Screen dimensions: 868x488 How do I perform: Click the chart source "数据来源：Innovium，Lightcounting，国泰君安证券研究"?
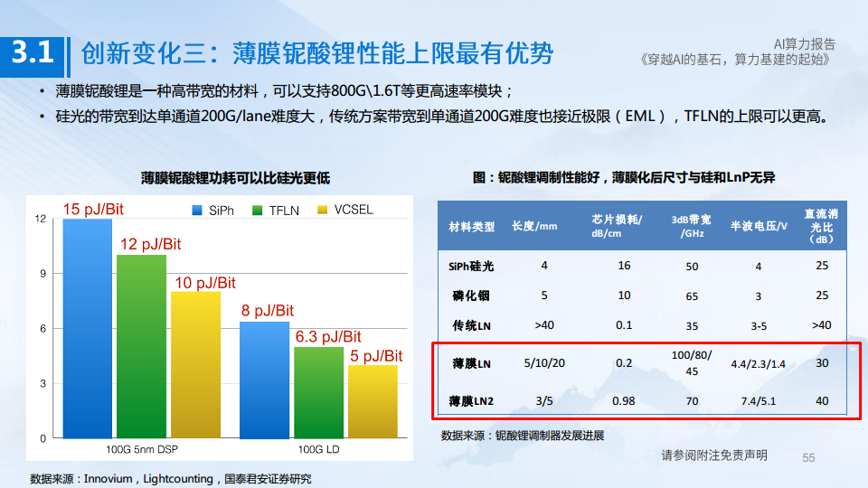171,479
